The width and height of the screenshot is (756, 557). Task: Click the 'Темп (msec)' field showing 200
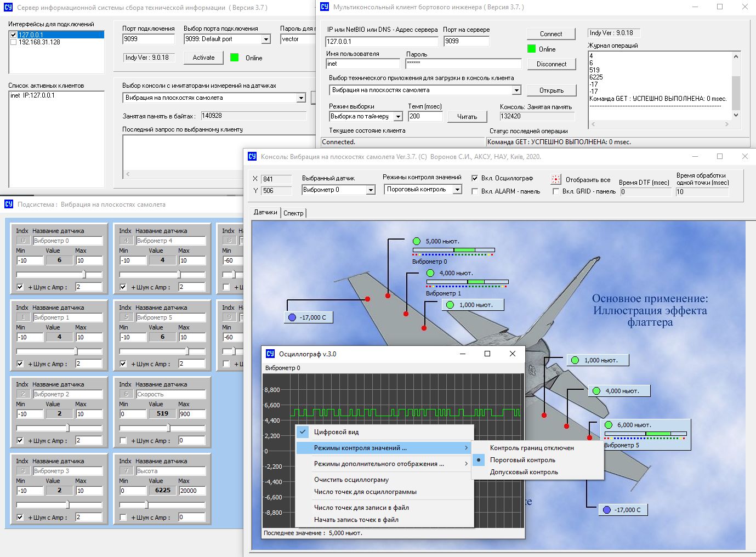click(424, 116)
